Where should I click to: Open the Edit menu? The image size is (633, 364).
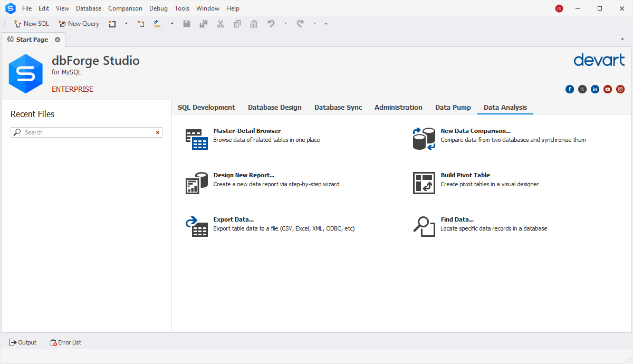44,8
